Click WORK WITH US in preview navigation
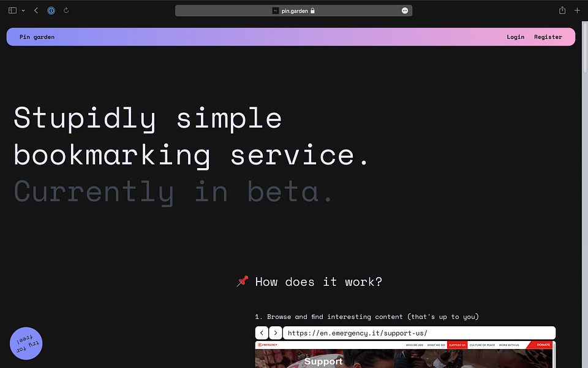The image size is (588, 368). 509,345
